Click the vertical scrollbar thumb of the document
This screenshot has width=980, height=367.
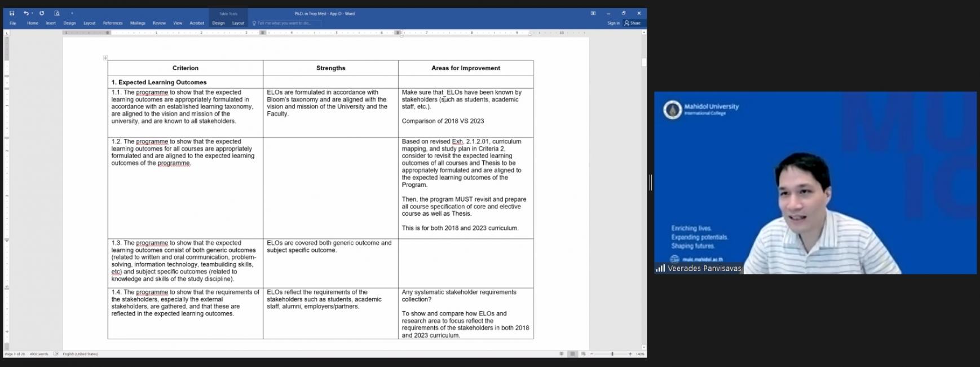(643, 62)
